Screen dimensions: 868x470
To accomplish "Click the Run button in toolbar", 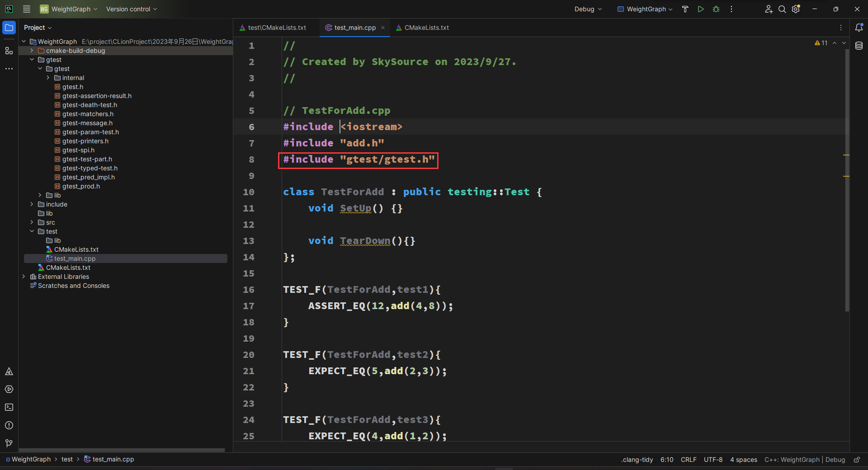I will tap(700, 9).
